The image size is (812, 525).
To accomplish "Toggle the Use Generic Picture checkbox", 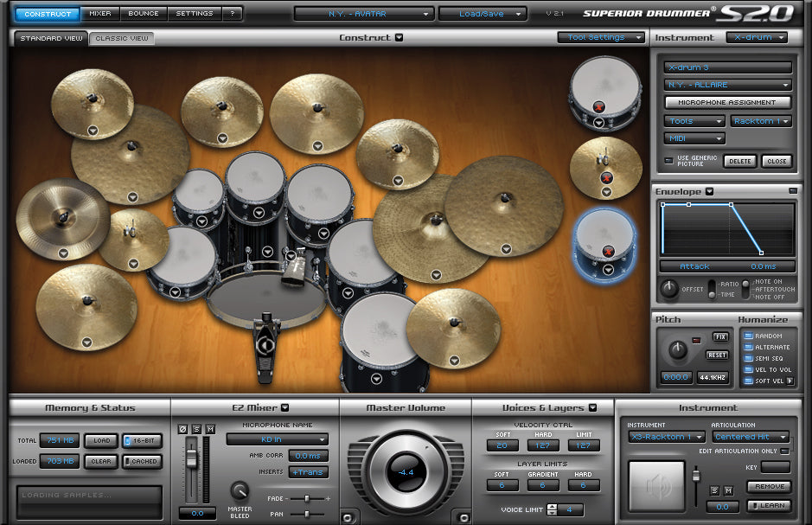I will click(668, 160).
